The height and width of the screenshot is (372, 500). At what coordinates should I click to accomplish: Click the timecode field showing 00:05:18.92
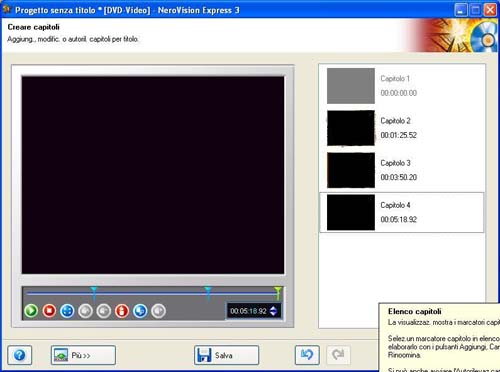[x=248, y=311]
